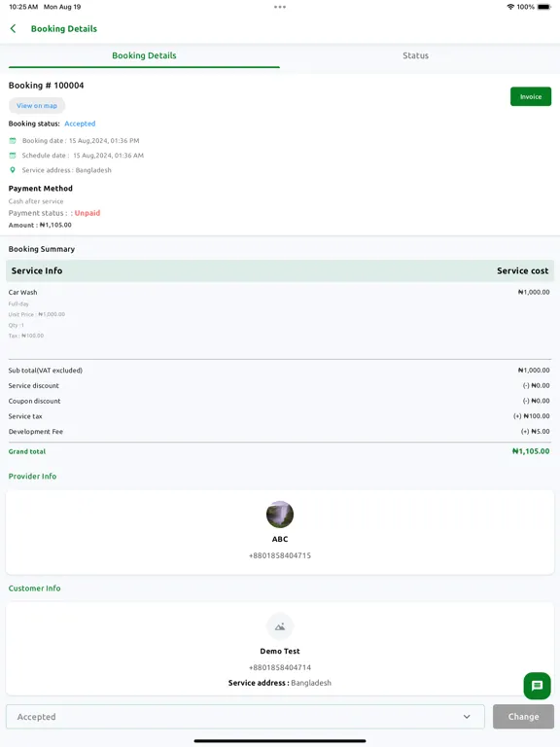This screenshot has width=560, height=747.
Task: Open the three-dot multitasking menu at top
Action: point(280,7)
